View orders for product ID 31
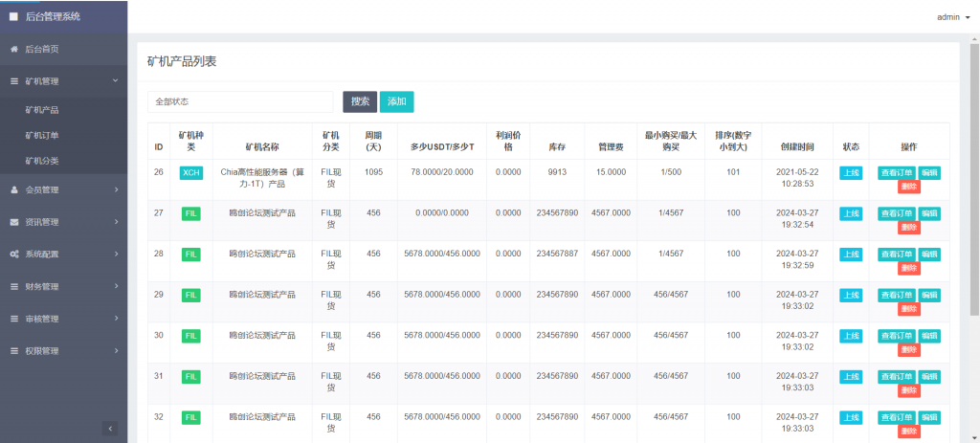 coord(897,377)
